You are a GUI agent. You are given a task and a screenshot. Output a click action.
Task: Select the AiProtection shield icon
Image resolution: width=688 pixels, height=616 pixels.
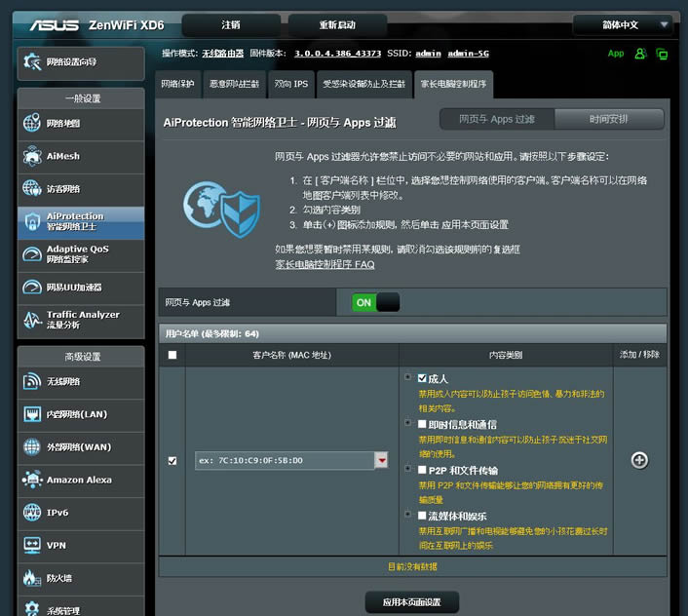[32, 221]
